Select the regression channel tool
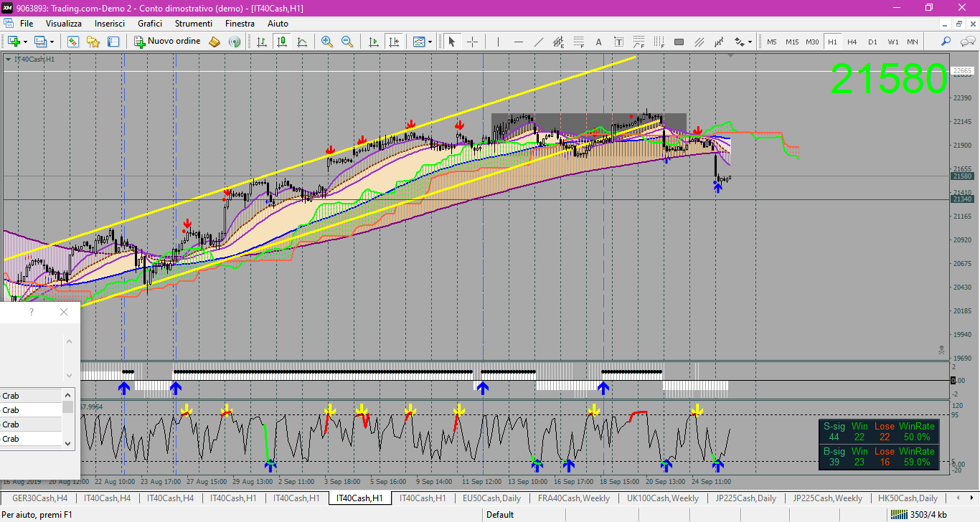This screenshot has height=522, width=980. pos(720,42)
